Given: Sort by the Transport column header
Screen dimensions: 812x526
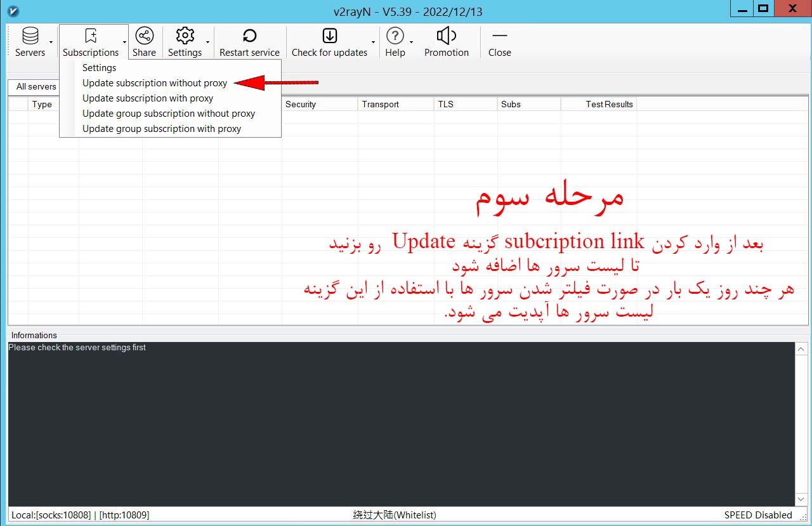Looking at the screenshot, I should point(396,105).
